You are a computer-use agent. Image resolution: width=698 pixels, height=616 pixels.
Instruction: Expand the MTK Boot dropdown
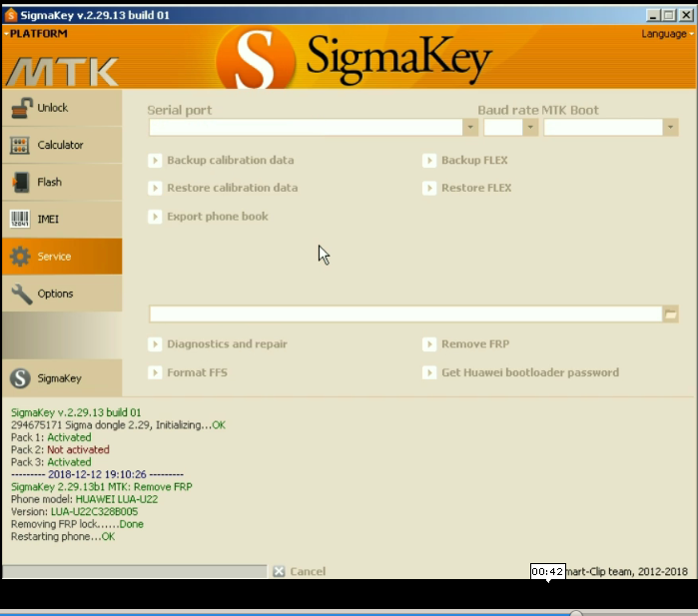click(670, 128)
